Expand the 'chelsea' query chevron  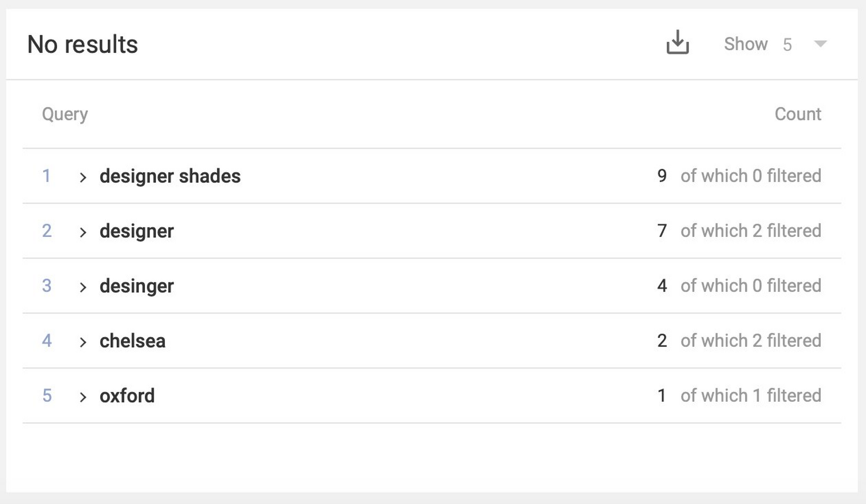pyautogui.click(x=83, y=342)
